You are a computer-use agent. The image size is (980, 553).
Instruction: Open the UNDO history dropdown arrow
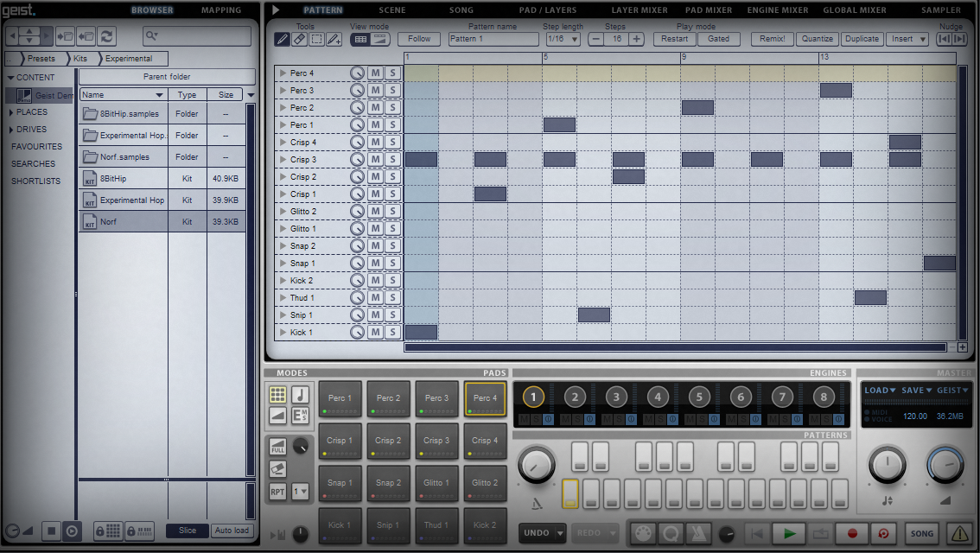560,534
